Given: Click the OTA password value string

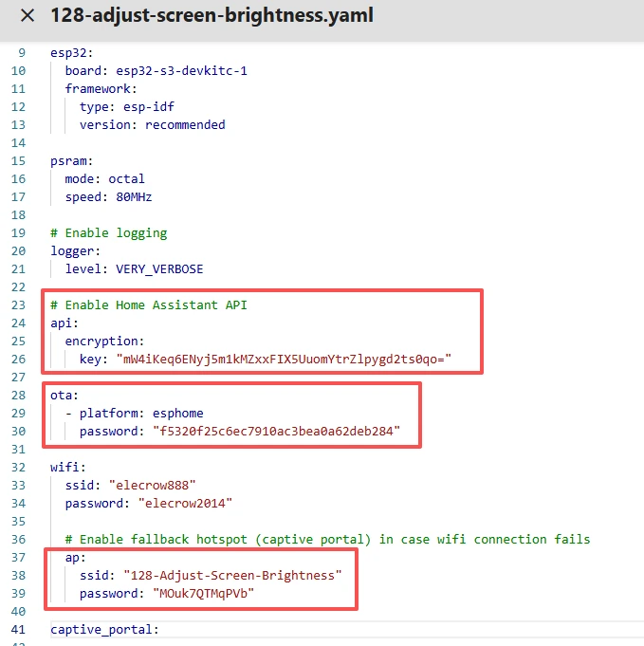Looking at the screenshot, I should point(276,431).
